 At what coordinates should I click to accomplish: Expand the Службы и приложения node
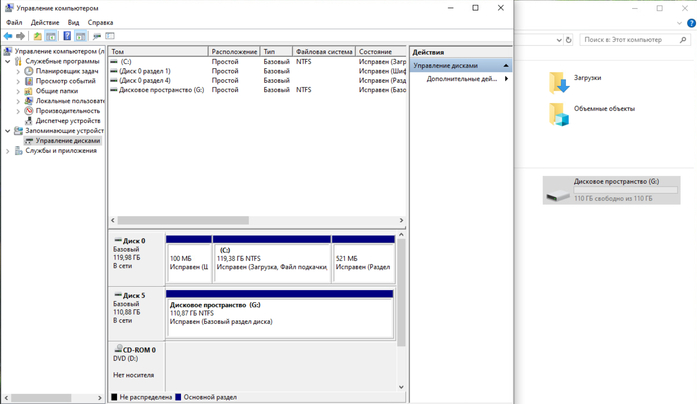pos(8,151)
